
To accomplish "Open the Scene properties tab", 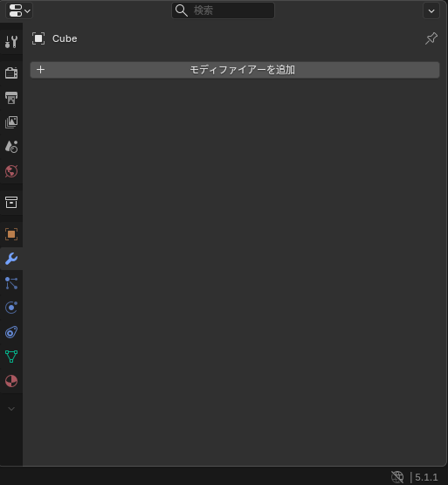I will click(11, 147).
